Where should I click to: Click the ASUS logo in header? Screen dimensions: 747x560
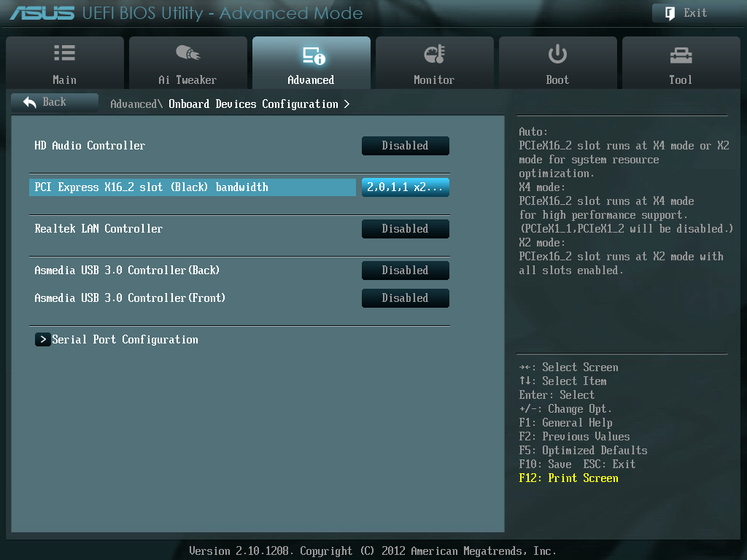pos(42,13)
